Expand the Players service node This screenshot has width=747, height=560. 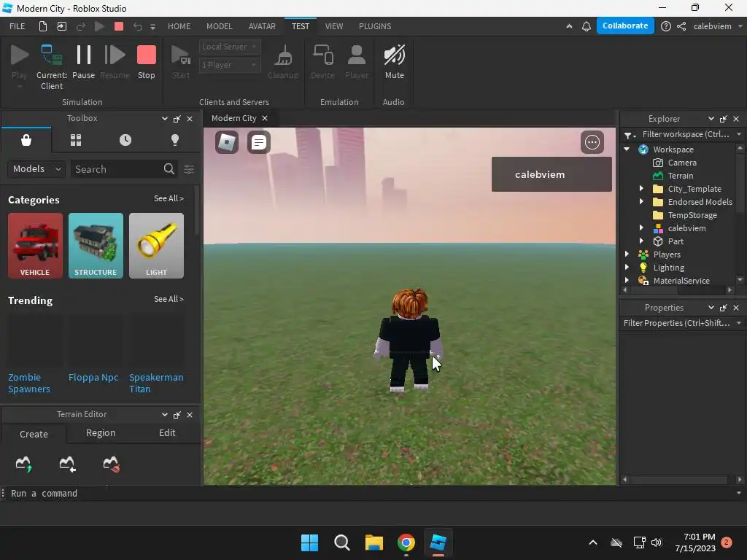(x=627, y=254)
